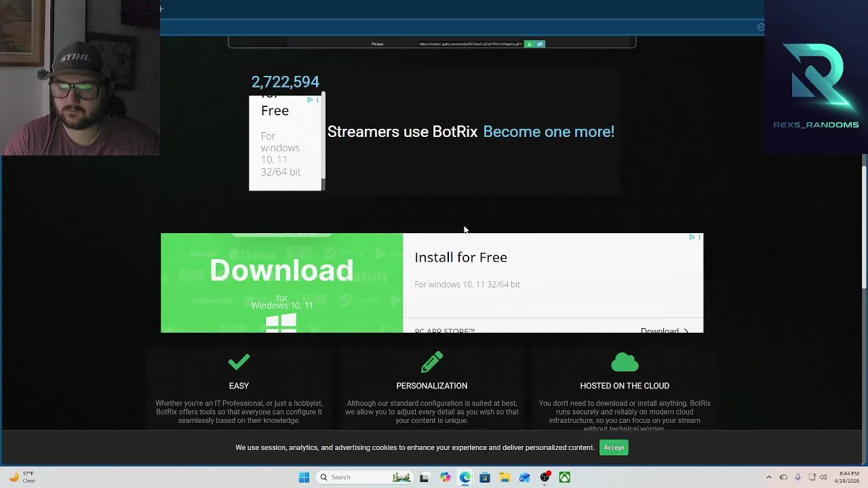This screenshot has width=868, height=488.
Task: Click the green pencil Personalization icon
Action: (432, 362)
